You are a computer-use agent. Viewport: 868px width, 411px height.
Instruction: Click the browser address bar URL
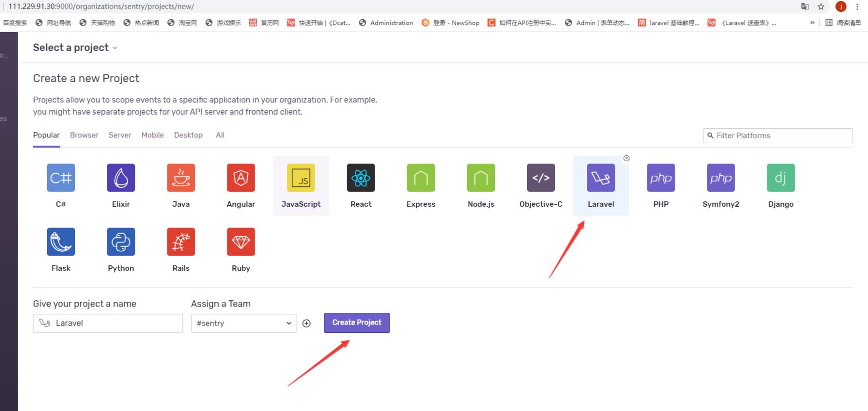point(101,7)
